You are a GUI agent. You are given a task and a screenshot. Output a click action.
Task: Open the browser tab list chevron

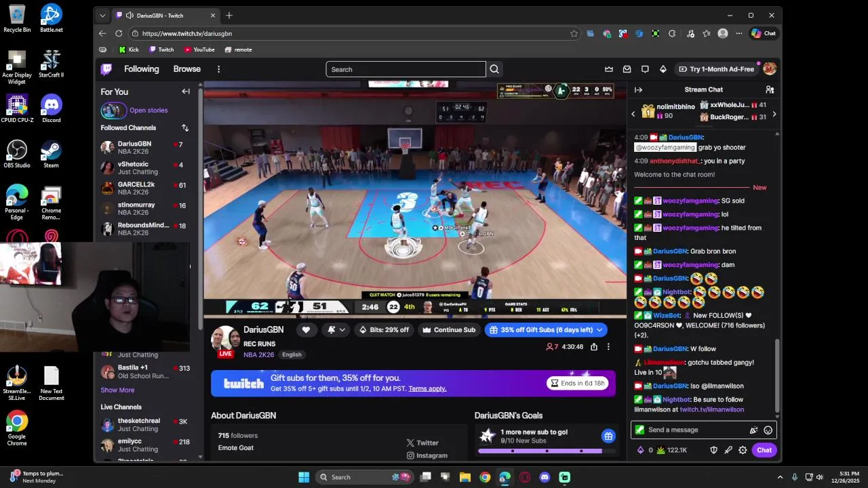click(102, 15)
